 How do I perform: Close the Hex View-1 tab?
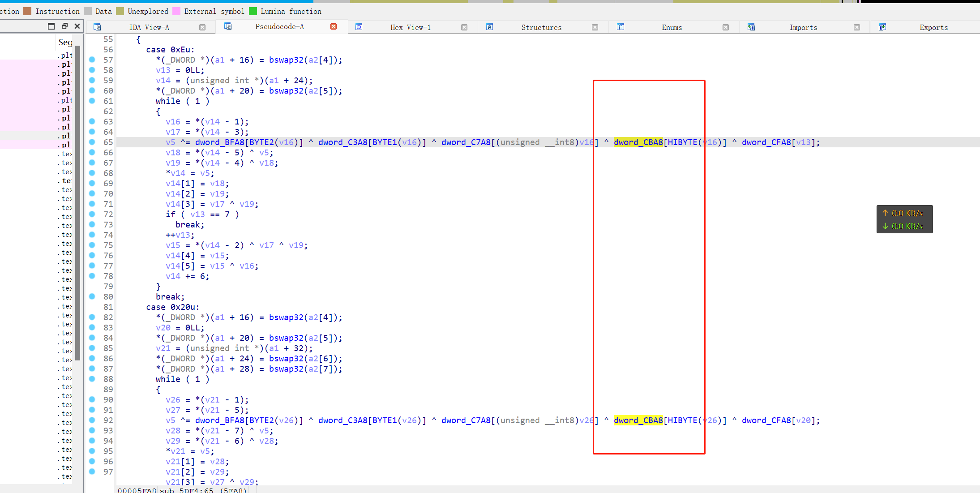pyautogui.click(x=464, y=27)
